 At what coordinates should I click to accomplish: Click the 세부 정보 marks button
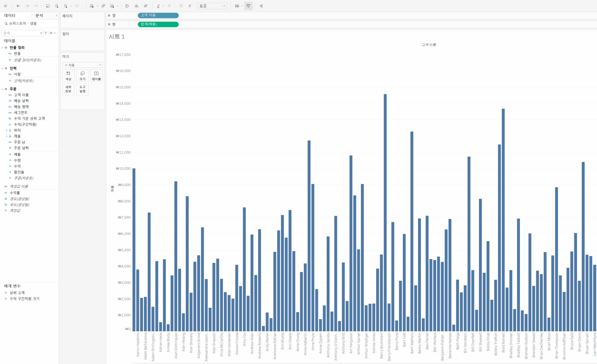[68, 89]
